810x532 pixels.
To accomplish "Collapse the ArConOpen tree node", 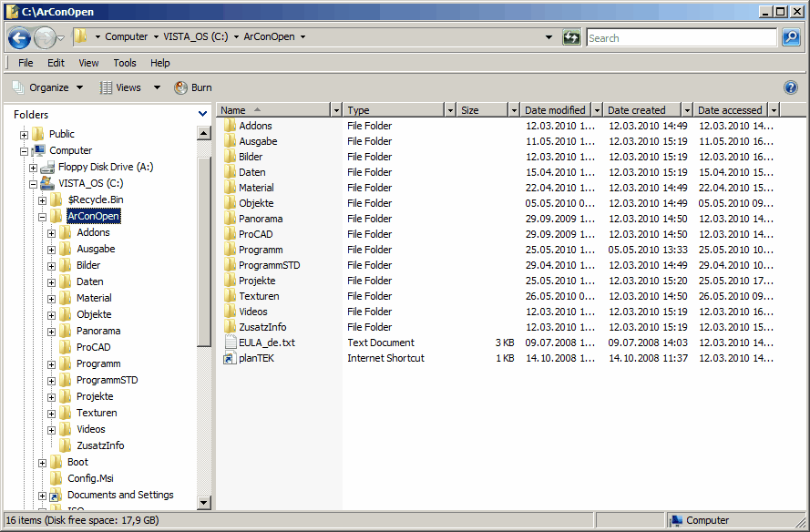I will (x=42, y=217).
